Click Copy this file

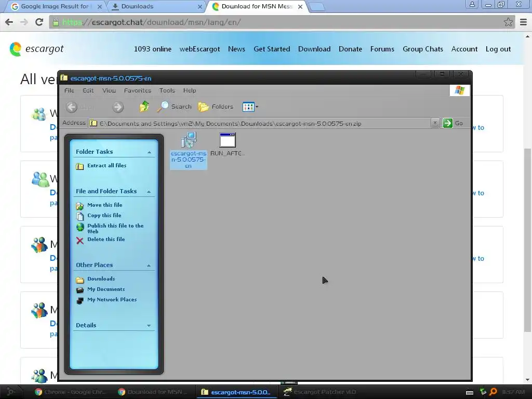pyautogui.click(x=104, y=216)
